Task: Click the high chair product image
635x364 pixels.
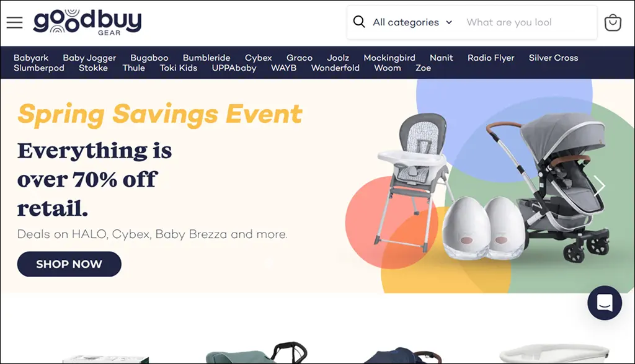Action: pos(413,178)
